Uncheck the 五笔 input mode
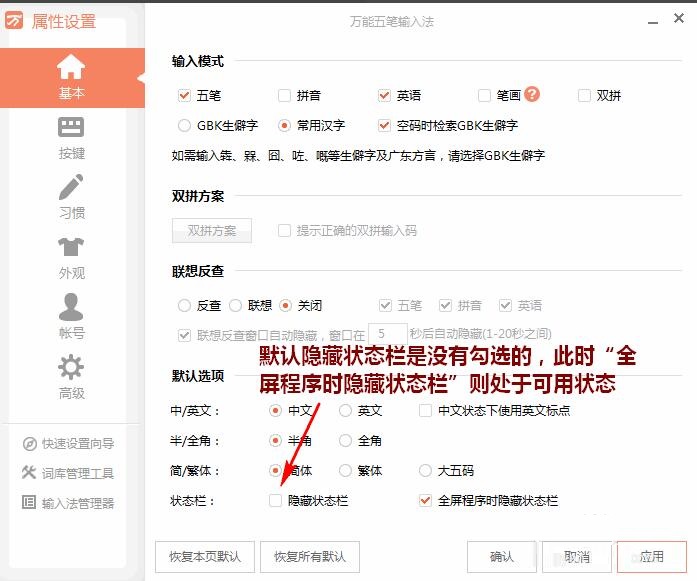 click(184, 95)
